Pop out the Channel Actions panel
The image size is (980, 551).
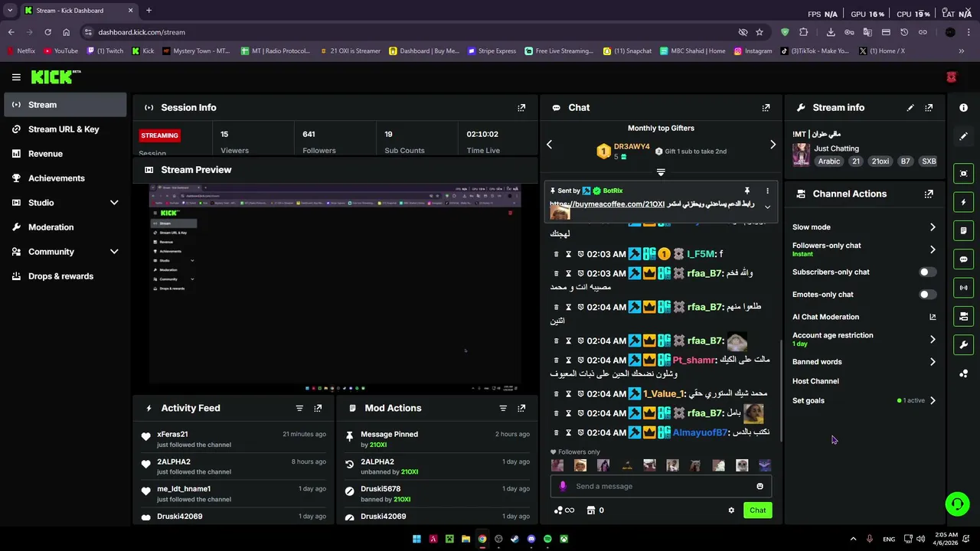point(929,194)
